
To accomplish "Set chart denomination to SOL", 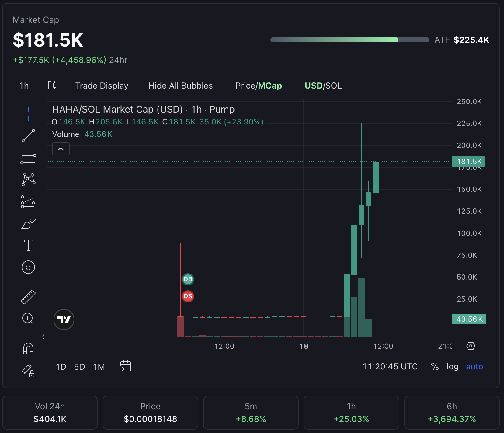I will [x=334, y=86].
